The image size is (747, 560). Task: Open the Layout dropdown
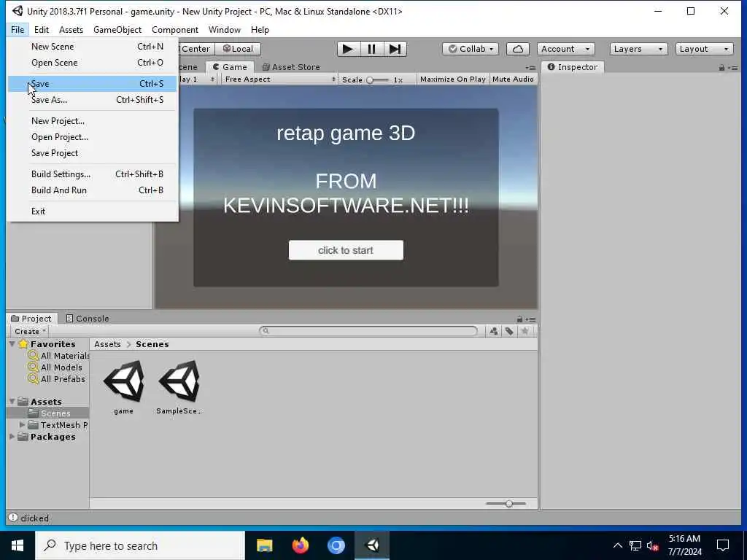(704, 49)
